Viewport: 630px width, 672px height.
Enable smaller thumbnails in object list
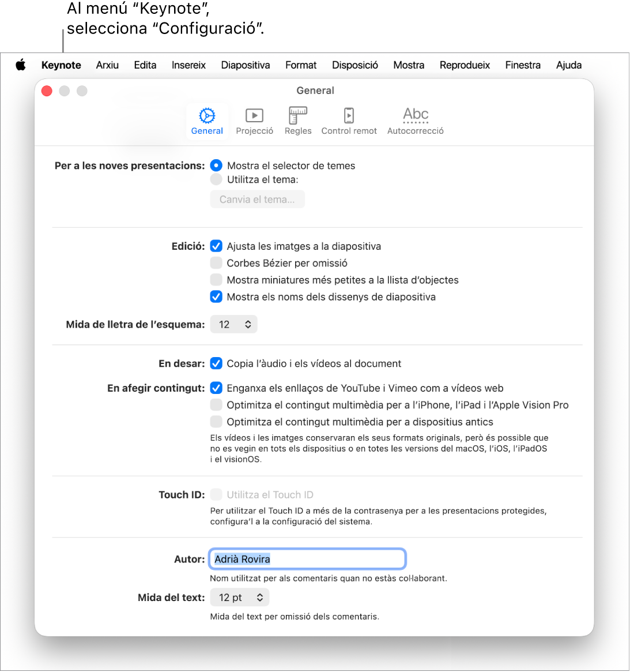coord(216,280)
